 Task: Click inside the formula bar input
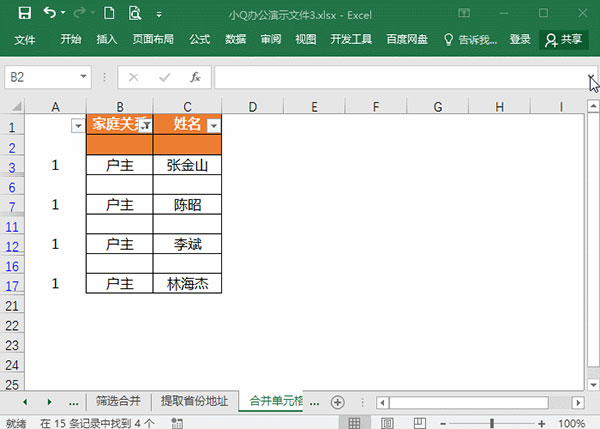(x=400, y=77)
